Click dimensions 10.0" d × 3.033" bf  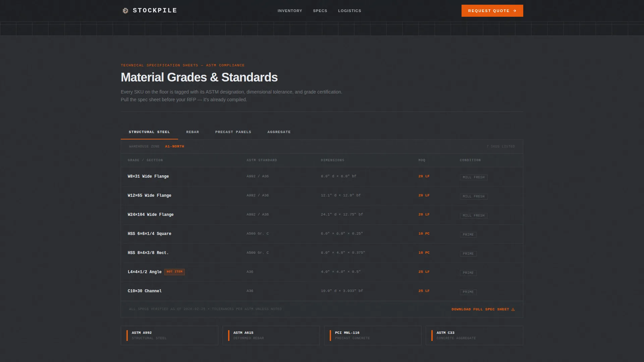(x=342, y=291)
